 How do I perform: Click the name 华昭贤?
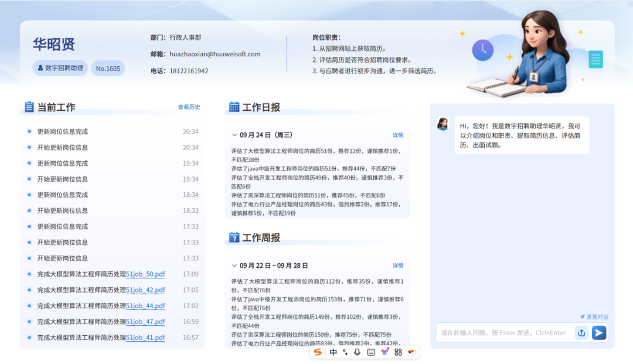[x=54, y=44]
